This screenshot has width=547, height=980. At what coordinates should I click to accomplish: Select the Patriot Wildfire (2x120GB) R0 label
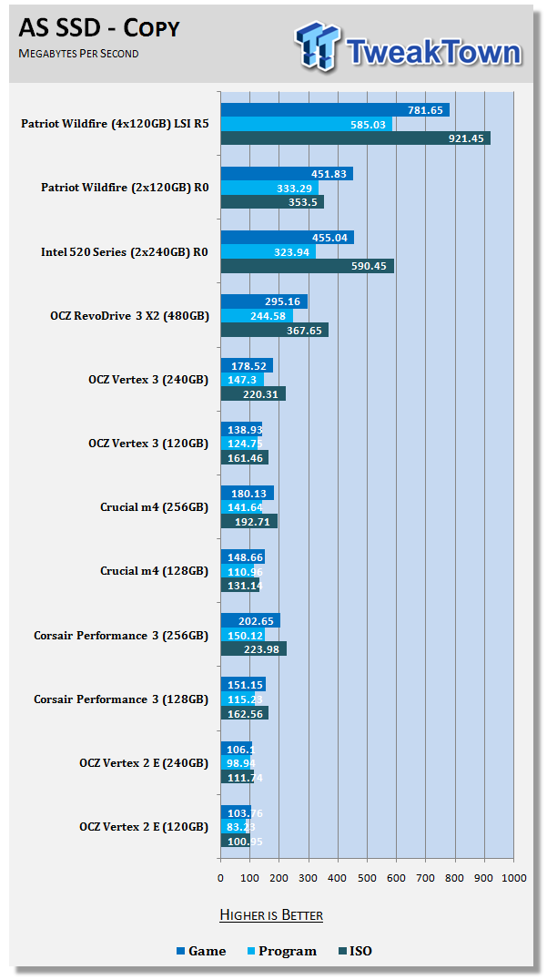pos(125,188)
